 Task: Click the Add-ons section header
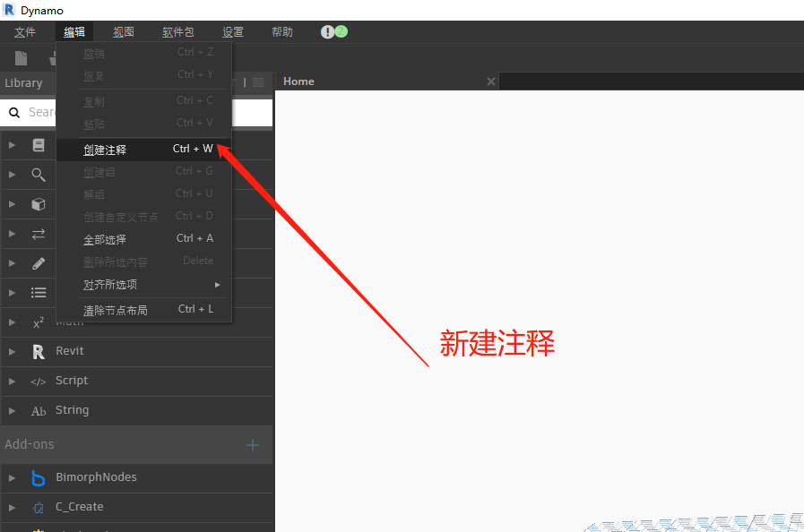pos(137,444)
